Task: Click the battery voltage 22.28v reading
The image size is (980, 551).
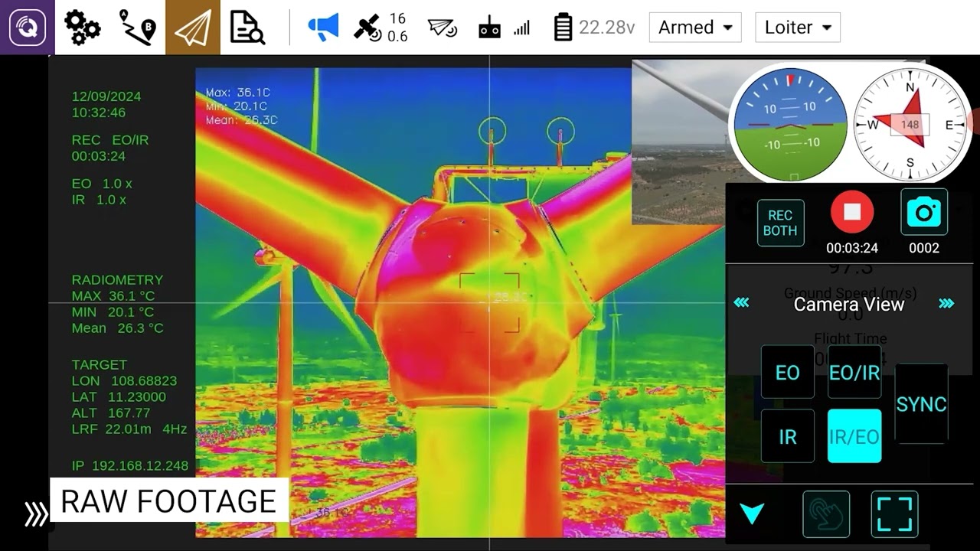Action: 607,28
